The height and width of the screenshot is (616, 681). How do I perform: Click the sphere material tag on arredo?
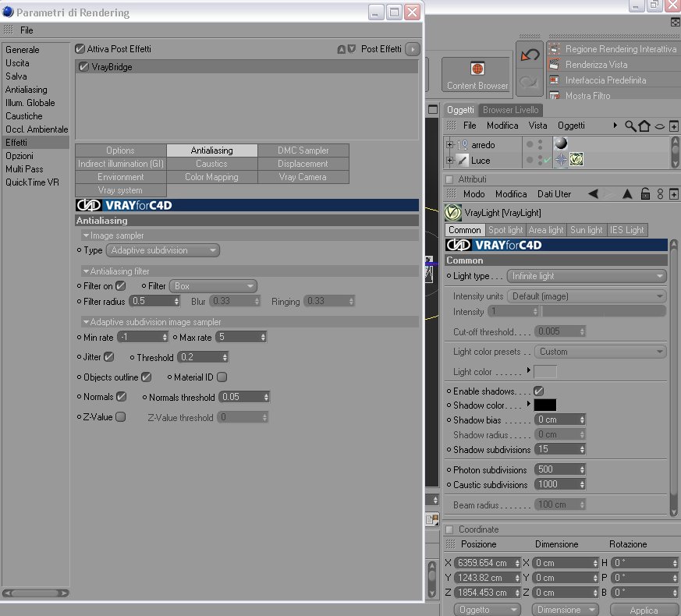(x=561, y=143)
